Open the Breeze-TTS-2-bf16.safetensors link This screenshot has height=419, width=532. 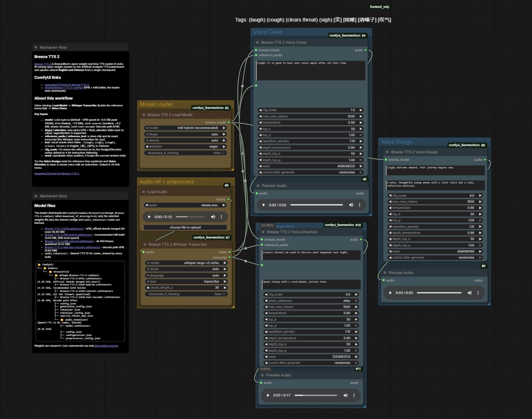point(64,229)
